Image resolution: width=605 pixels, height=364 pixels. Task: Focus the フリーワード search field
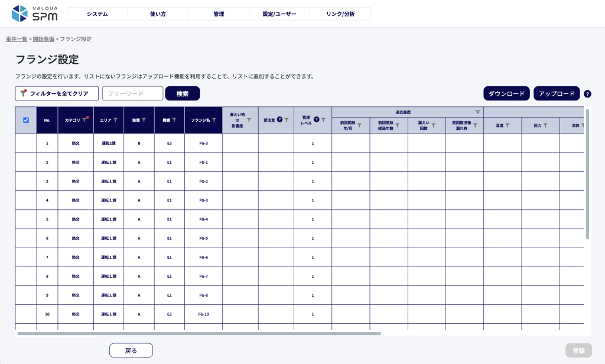(x=133, y=93)
